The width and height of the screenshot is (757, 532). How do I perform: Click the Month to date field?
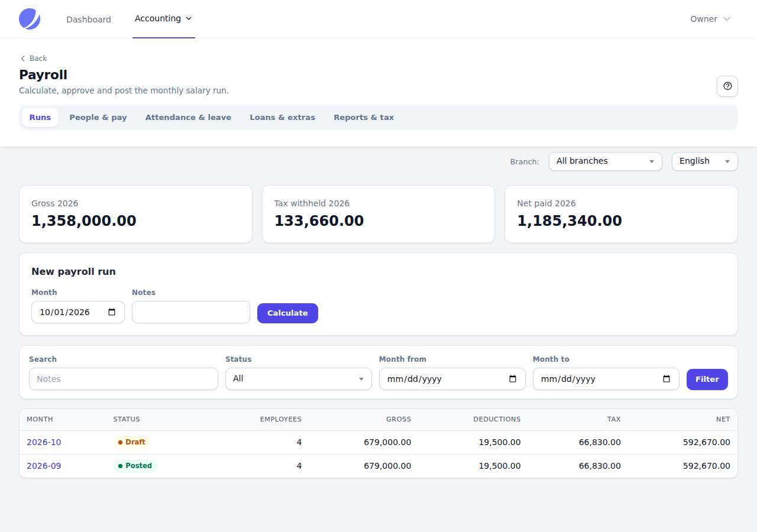click(606, 379)
